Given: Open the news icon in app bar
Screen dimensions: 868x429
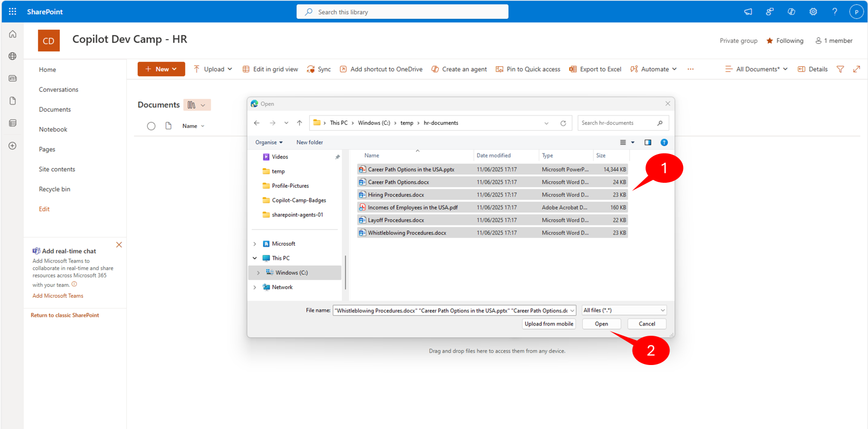Looking at the screenshot, I should [12, 78].
